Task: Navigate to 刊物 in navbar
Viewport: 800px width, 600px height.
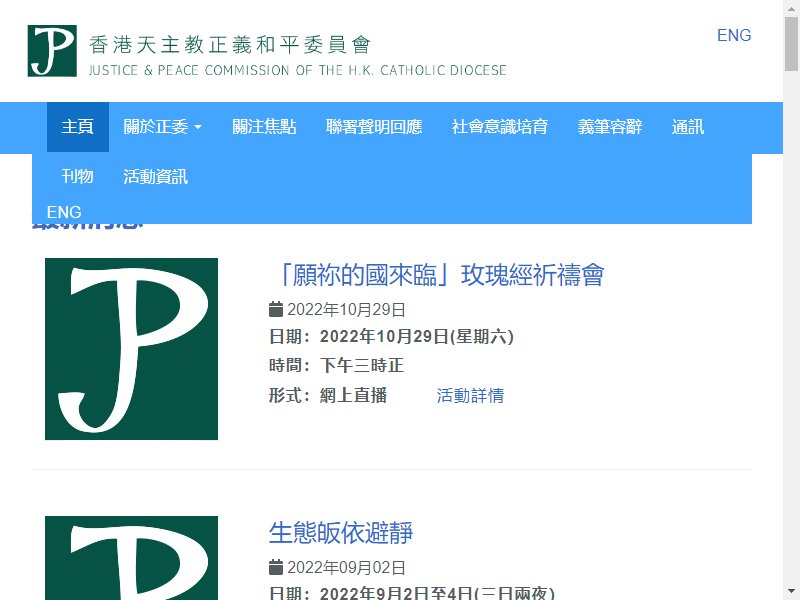Action: click(x=78, y=177)
